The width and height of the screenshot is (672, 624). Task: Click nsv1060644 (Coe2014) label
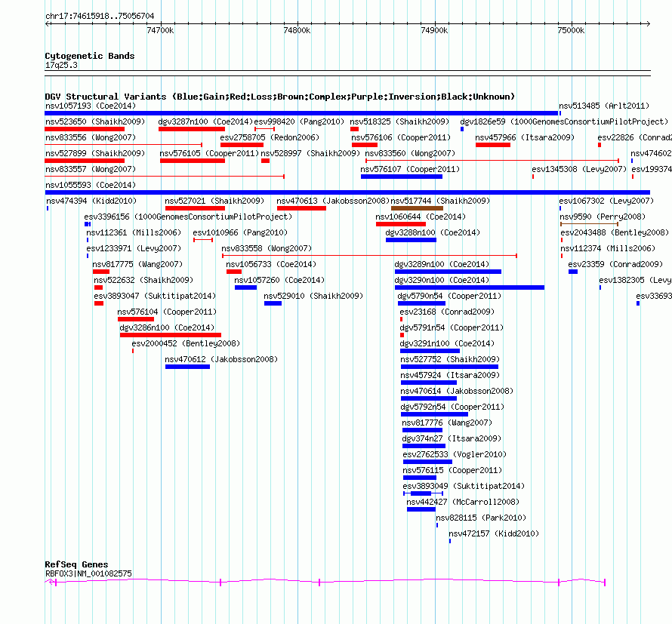(421, 217)
